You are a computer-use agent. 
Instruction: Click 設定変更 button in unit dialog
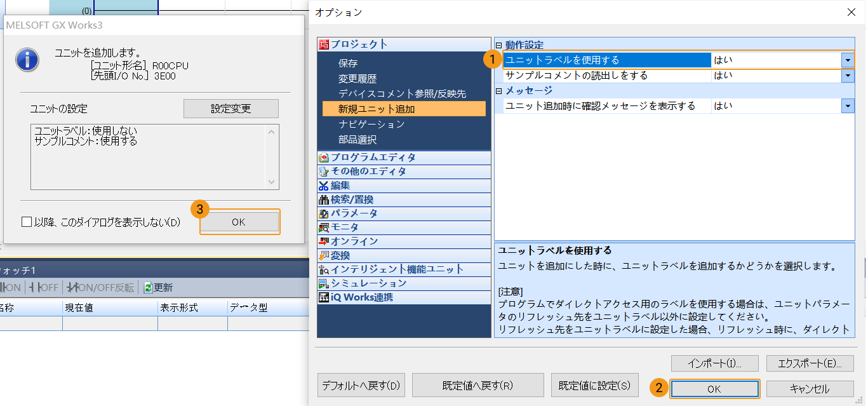(231, 109)
